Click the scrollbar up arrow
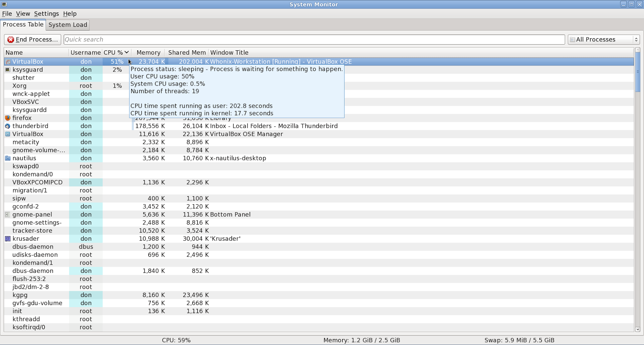This screenshot has width=644, height=345. (638, 50)
